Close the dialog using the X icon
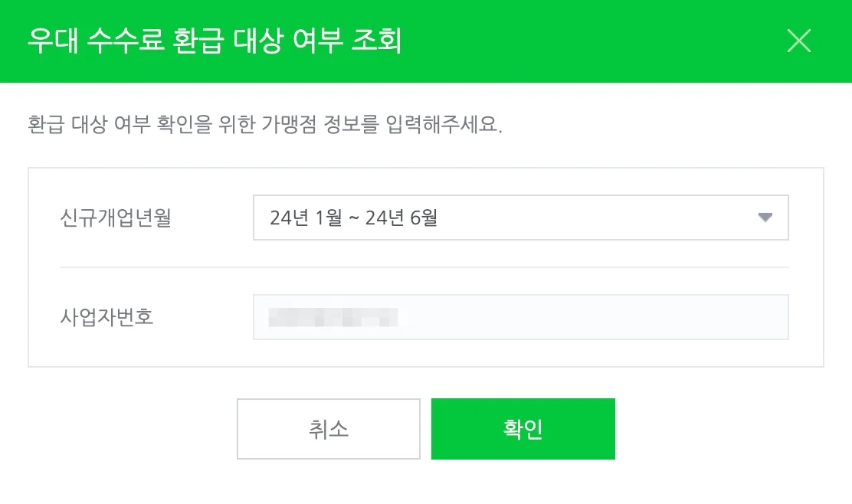Viewport: 852px width, 504px height. (x=799, y=41)
